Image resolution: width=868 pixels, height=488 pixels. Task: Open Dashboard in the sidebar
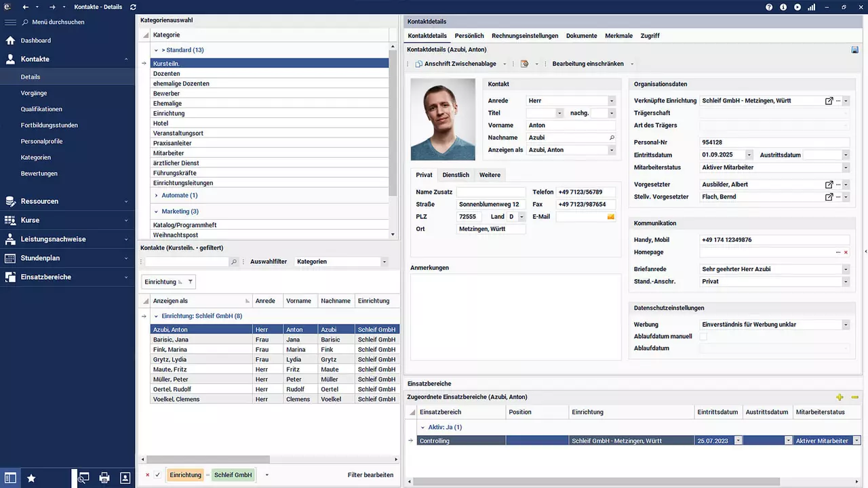(x=35, y=41)
